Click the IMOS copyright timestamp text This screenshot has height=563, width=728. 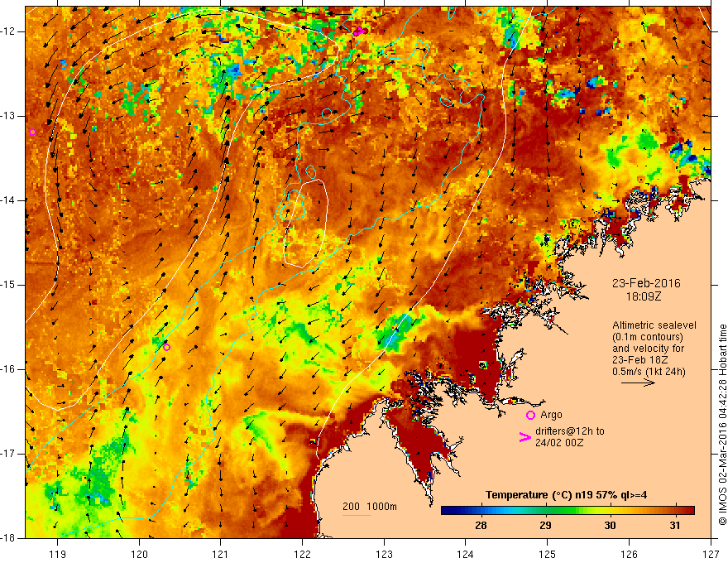pyautogui.click(x=722, y=425)
